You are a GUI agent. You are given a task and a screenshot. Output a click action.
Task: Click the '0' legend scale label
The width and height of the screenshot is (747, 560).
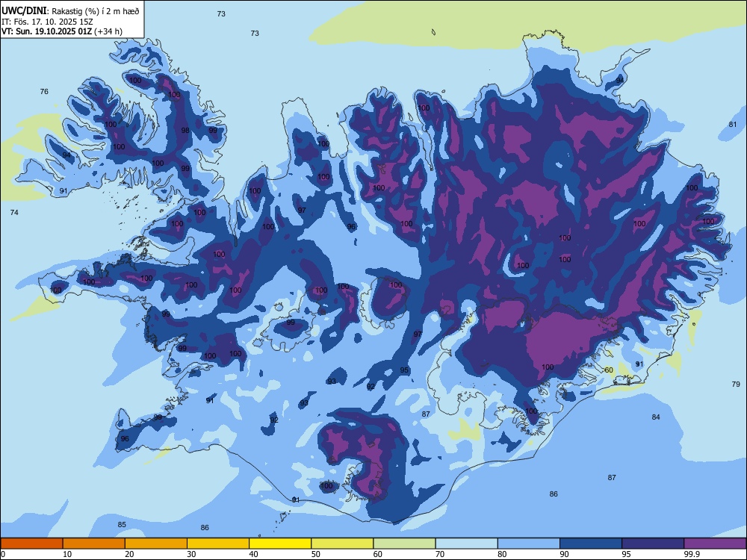click(x=3, y=554)
